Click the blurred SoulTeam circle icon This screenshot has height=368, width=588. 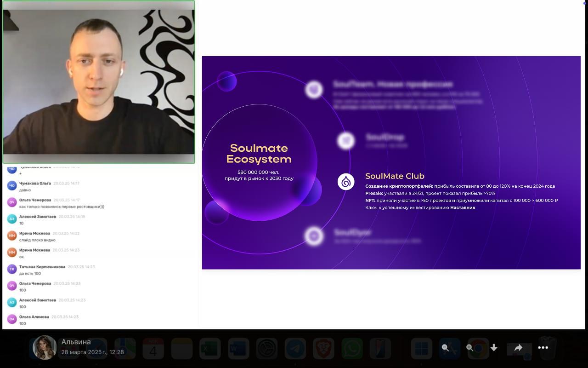314,89
